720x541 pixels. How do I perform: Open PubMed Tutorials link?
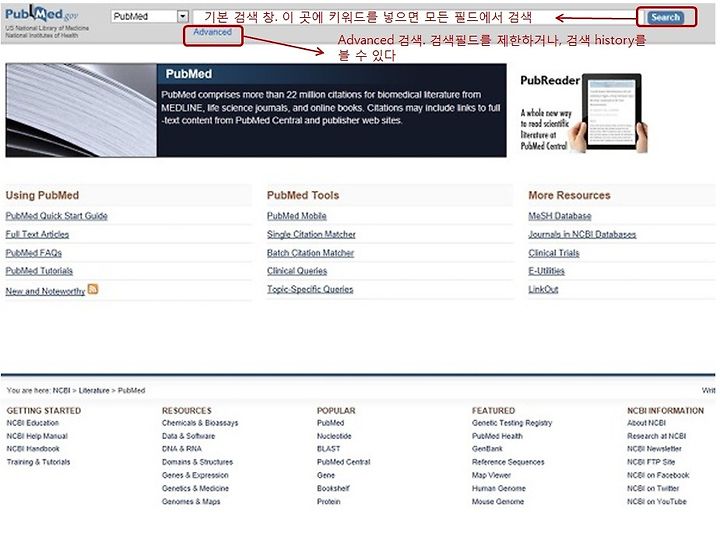tap(39, 271)
